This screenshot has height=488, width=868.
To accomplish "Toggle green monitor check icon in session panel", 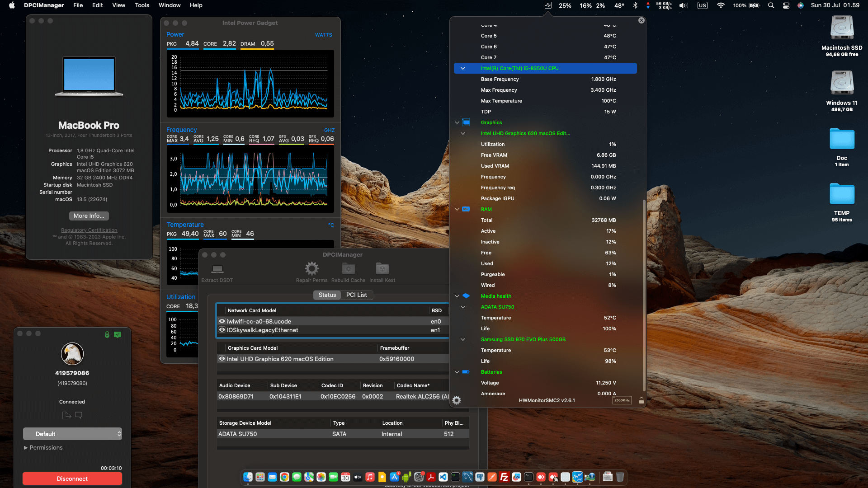I will [118, 335].
